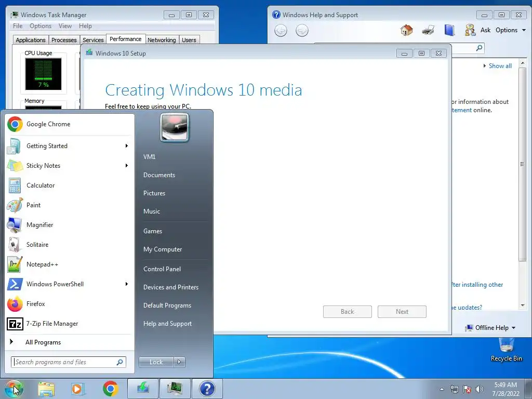
Task: Click the Help search magnifier button
Action: pyautogui.click(x=479, y=48)
